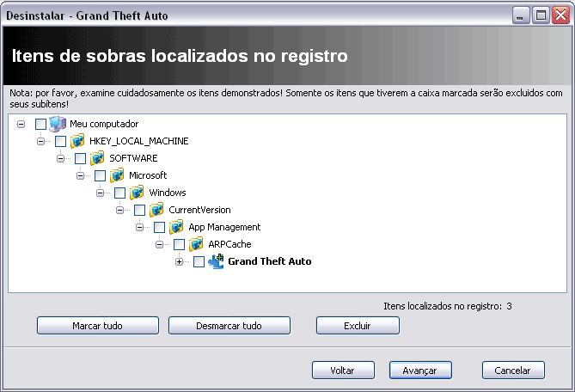Click the CurrentVersion registry folder icon

156,210
